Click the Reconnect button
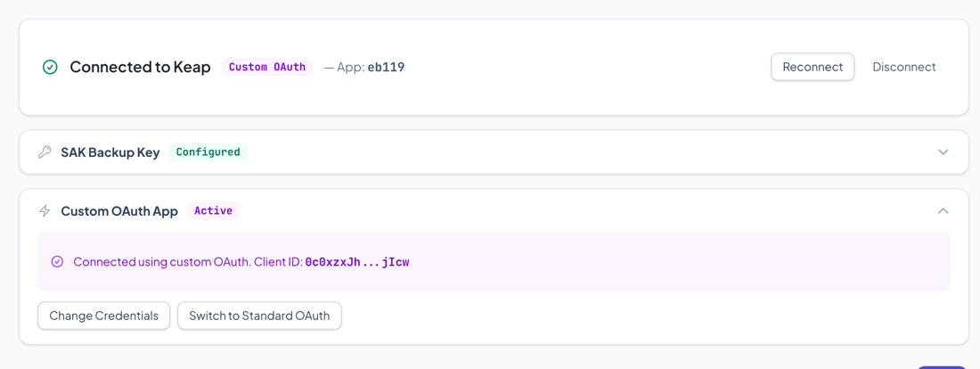Viewport: 980px width, 369px height. click(x=813, y=67)
